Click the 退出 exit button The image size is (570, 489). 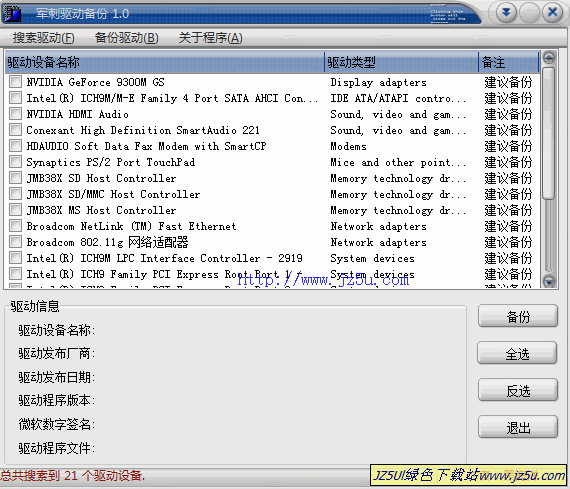point(518,428)
